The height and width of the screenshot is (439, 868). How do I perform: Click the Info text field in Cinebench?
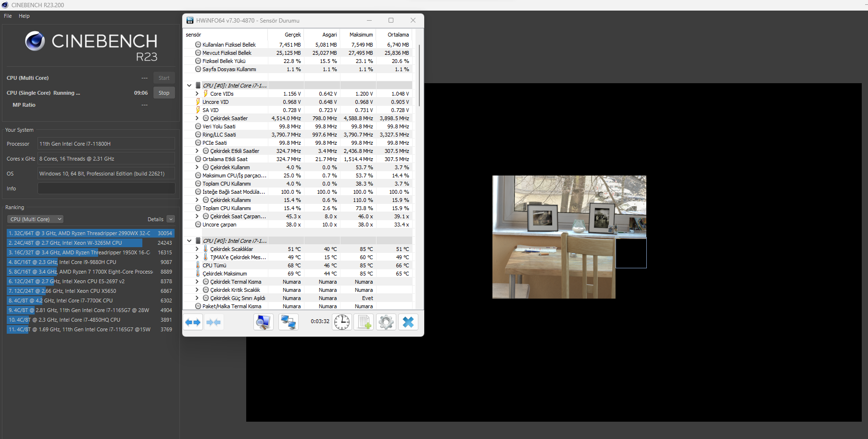(x=106, y=188)
